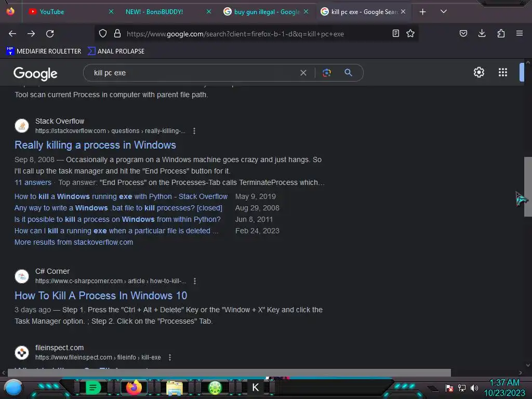
Task: Open How to kill a Windows running exe with Python
Action: (121, 196)
